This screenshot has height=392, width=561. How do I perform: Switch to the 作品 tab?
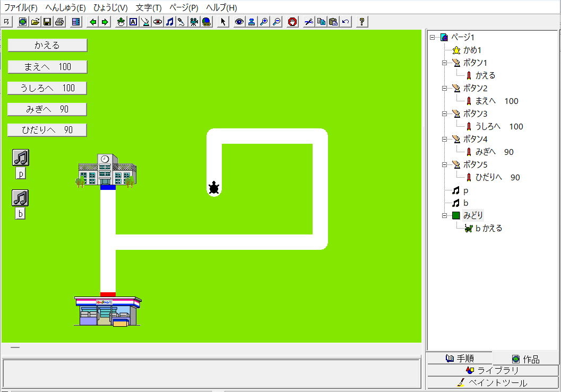point(525,359)
